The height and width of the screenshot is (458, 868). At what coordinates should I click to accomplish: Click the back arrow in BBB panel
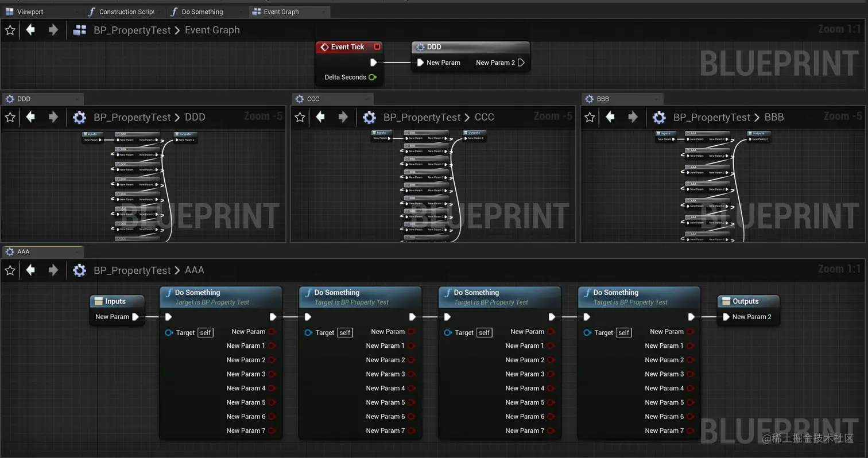pyautogui.click(x=610, y=117)
